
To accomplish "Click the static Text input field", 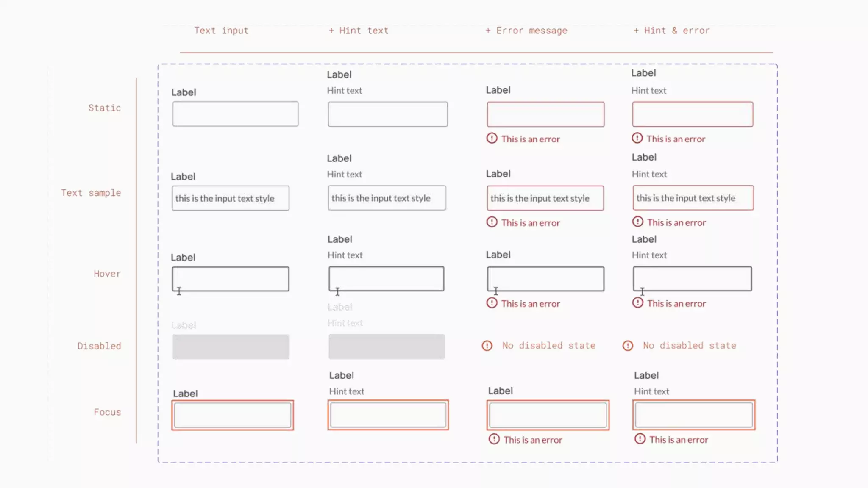I will click(235, 114).
